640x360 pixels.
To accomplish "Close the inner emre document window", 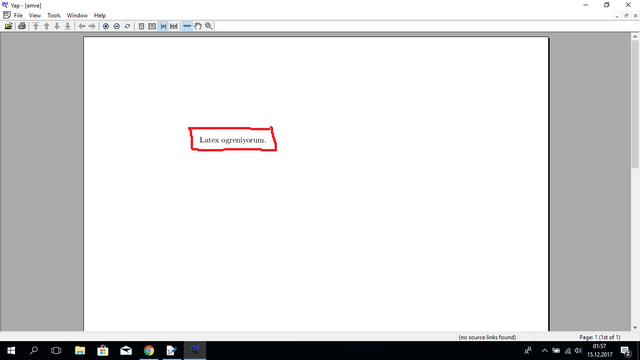I will tap(635, 16).
